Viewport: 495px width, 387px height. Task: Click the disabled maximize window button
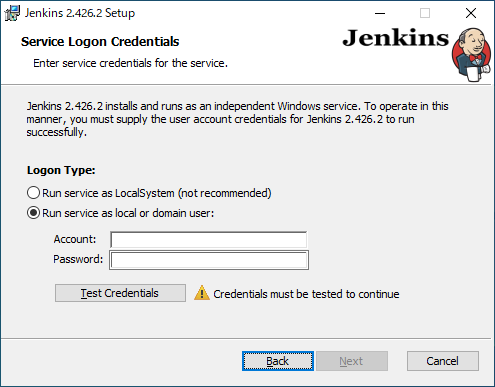(x=425, y=13)
